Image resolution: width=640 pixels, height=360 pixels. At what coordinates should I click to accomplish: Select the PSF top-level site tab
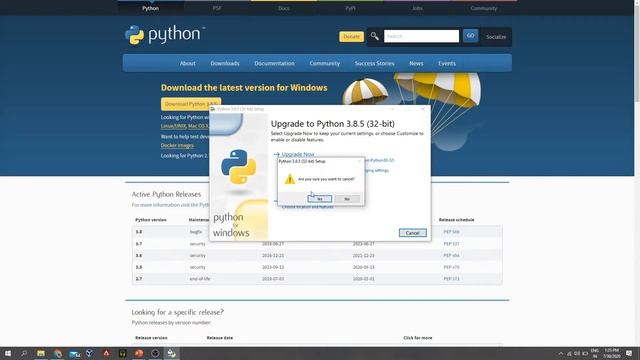click(x=217, y=8)
